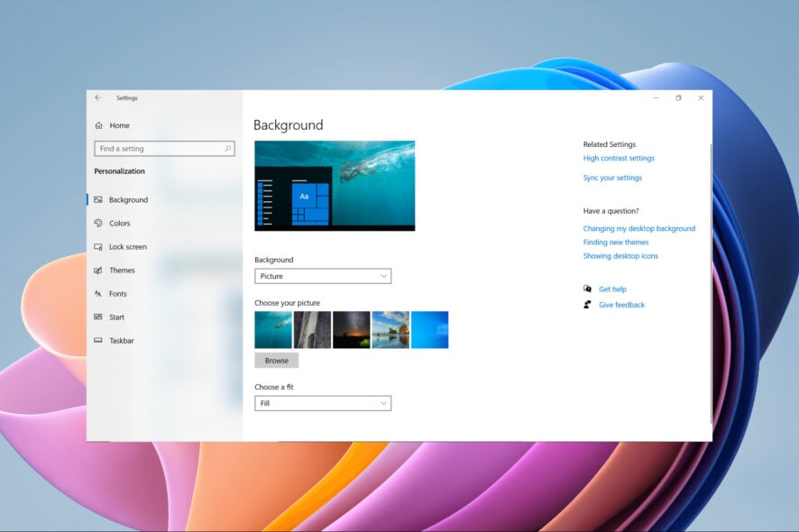Open Showing desktop icons link
Image resolution: width=799 pixels, height=532 pixels.
point(620,256)
